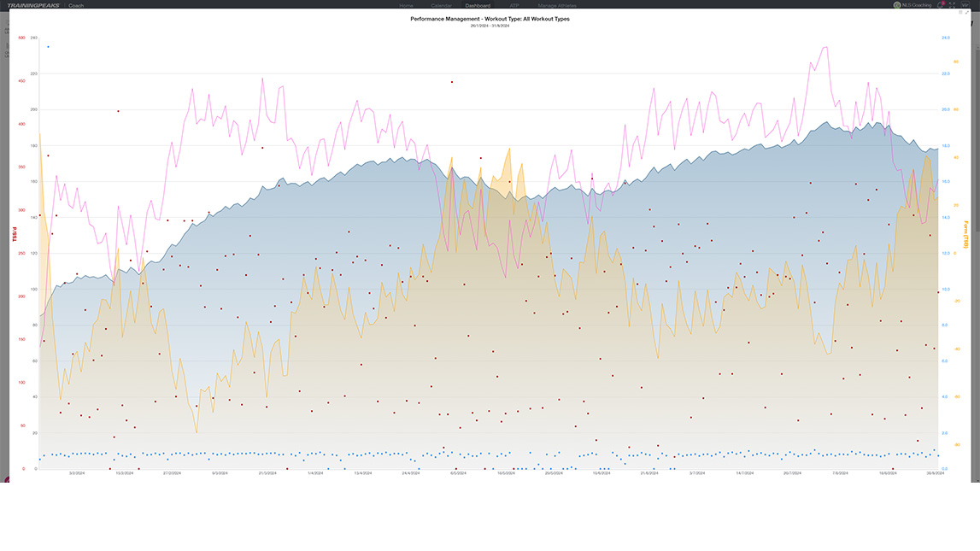The image size is (980, 551).
Task: Click the chart collapse arrows icon
Action: (967, 13)
